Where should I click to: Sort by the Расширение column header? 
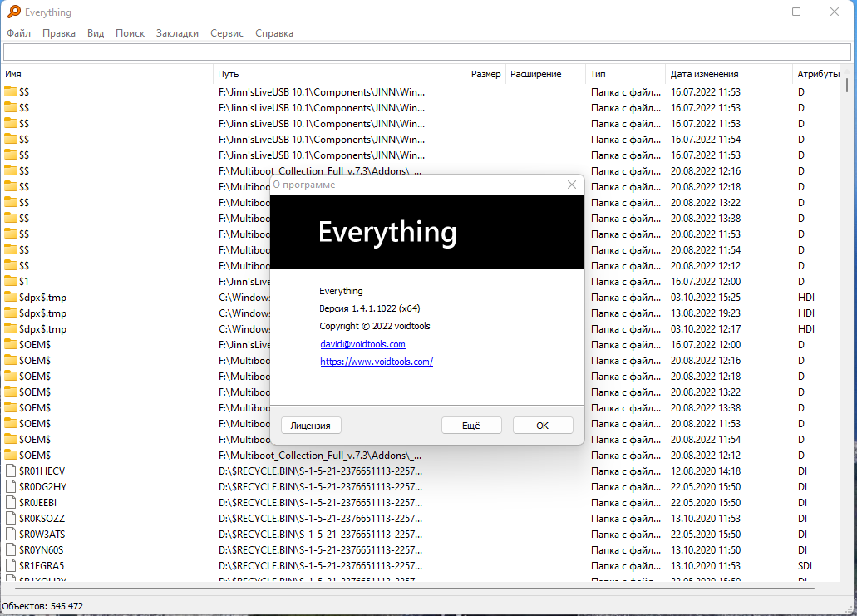pyautogui.click(x=545, y=74)
